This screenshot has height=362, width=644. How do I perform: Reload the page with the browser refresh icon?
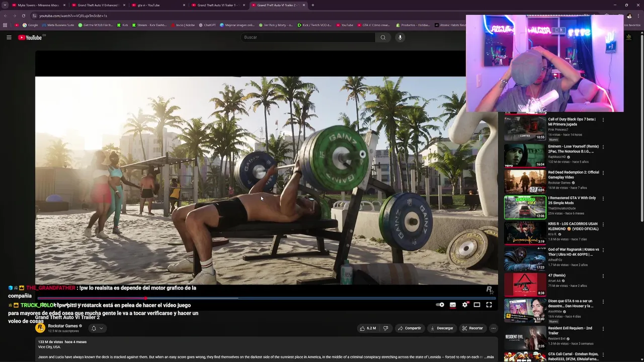coord(23,16)
